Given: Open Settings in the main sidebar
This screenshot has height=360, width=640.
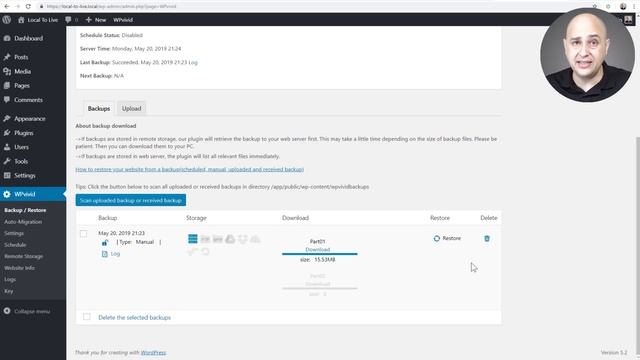Looking at the screenshot, I should click(x=24, y=176).
